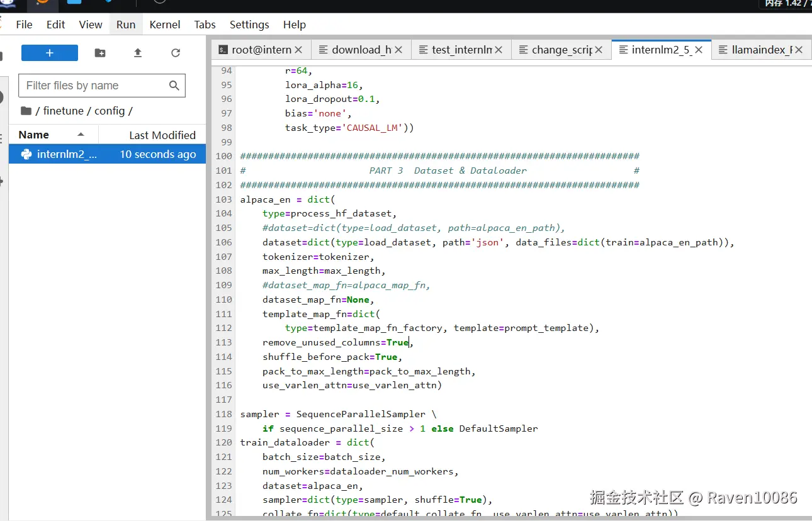Switch to the test_internlm tab
Image resolution: width=812 pixels, height=521 pixels.
pos(462,50)
